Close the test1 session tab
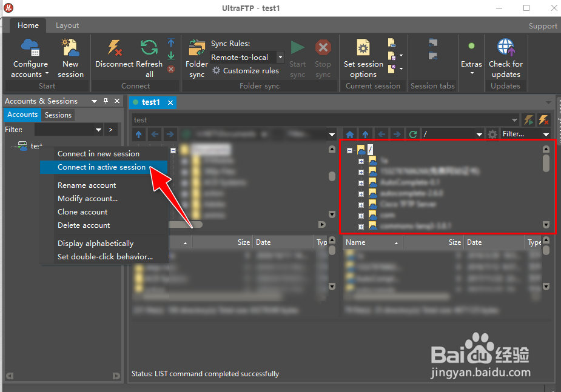 (x=170, y=102)
